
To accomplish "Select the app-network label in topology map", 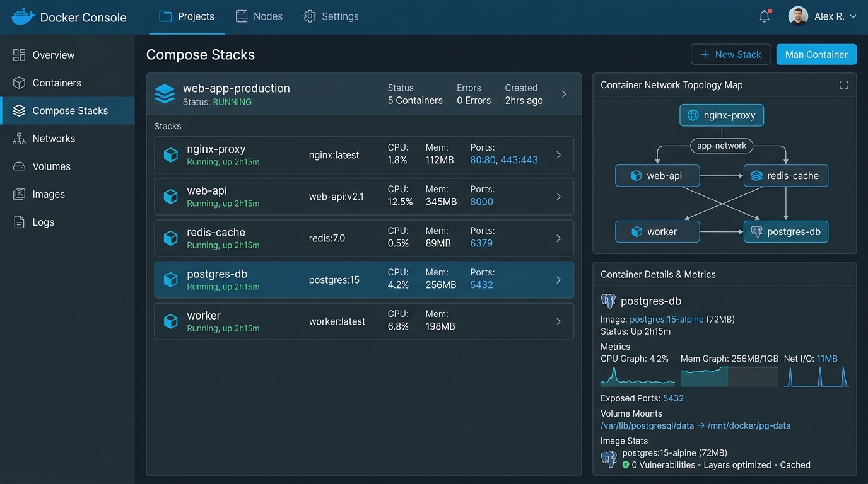I will [x=722, y=146].
